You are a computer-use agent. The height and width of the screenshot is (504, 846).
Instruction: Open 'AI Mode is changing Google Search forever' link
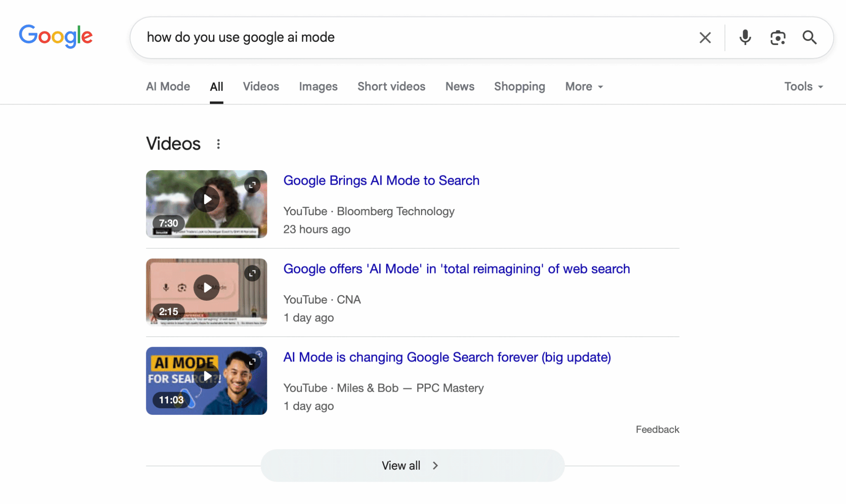click(447, 357)
